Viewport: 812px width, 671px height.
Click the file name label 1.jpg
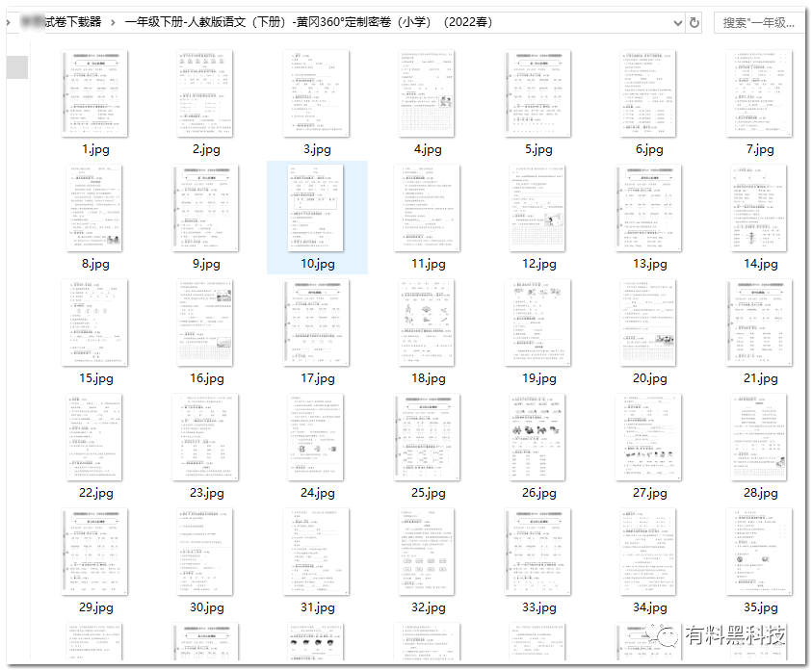(x=95, y=149)
